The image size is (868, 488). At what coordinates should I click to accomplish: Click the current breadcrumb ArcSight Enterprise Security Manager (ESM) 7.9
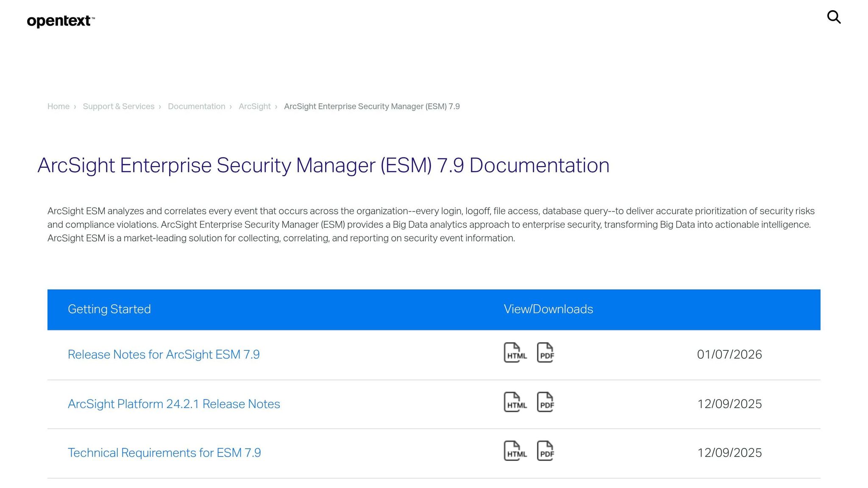[x=372, y=106]
